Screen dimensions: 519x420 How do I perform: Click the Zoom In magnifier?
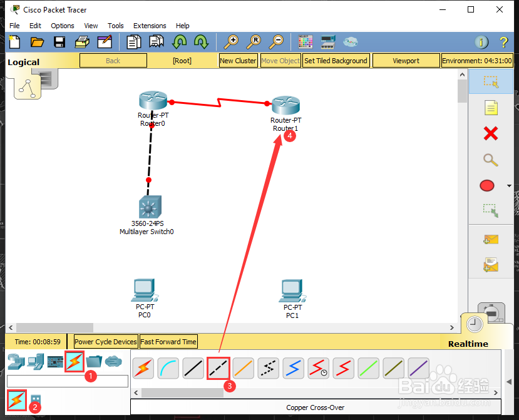click(x=231, y=42)
